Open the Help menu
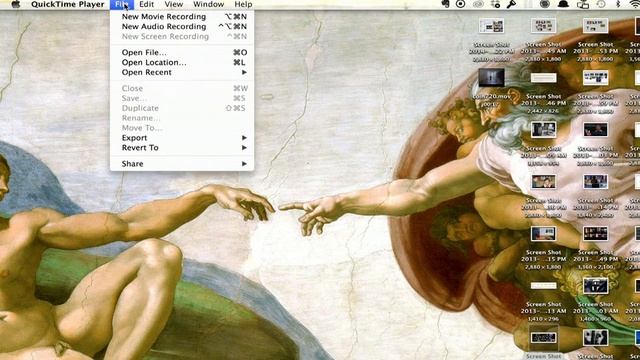Image resolution: width=640 pixels, height=360 pixels. (243, 4)
